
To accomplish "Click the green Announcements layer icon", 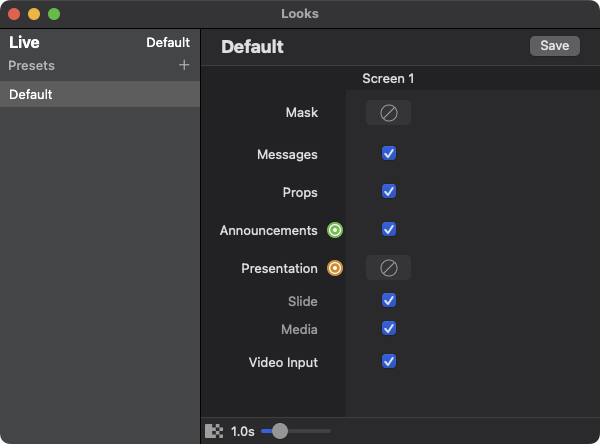I will [335, 231].
